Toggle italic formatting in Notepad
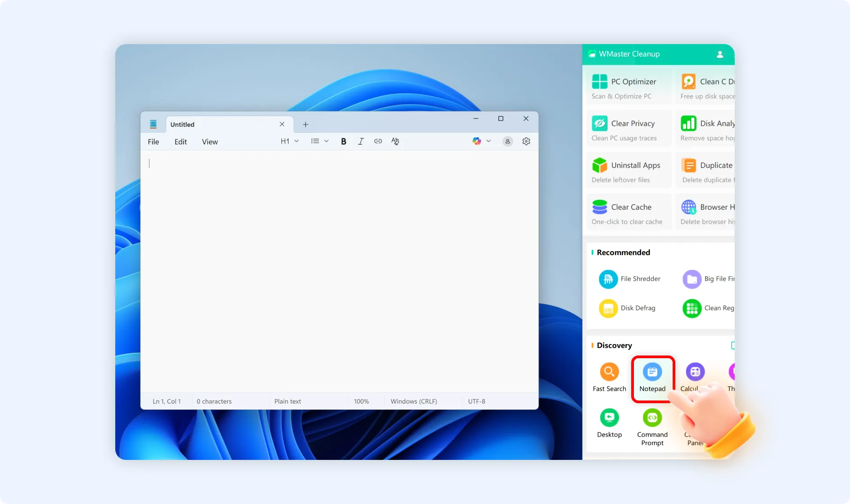The image size is (850, 504). tap(361, 141)
